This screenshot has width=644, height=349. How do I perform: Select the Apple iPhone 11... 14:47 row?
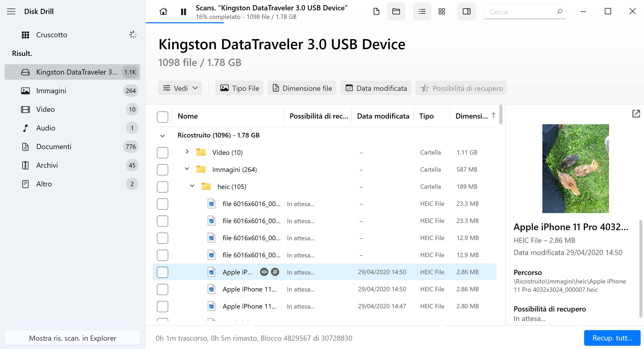324,306
